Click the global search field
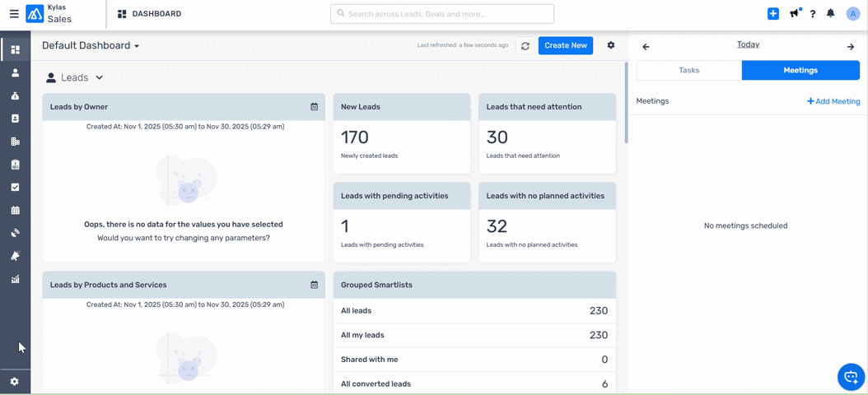This screenshot has height=395, width=868. pyautogui.click(x=442, y=14)
